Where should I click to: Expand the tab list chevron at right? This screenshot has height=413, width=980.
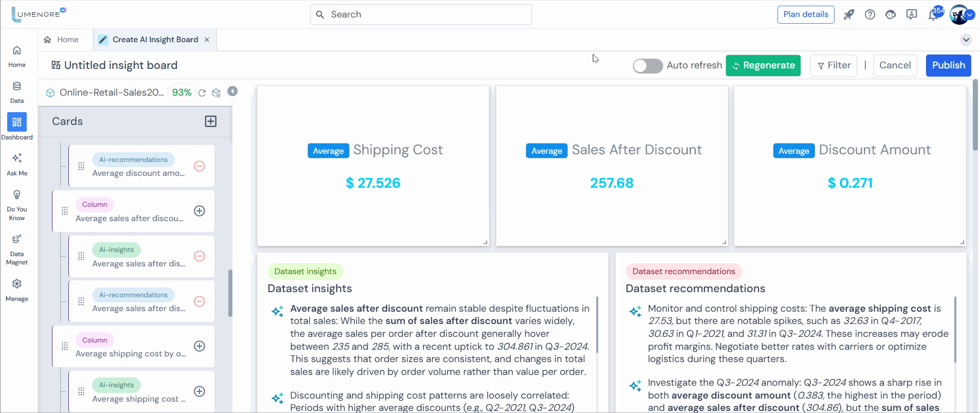point(966,40)
